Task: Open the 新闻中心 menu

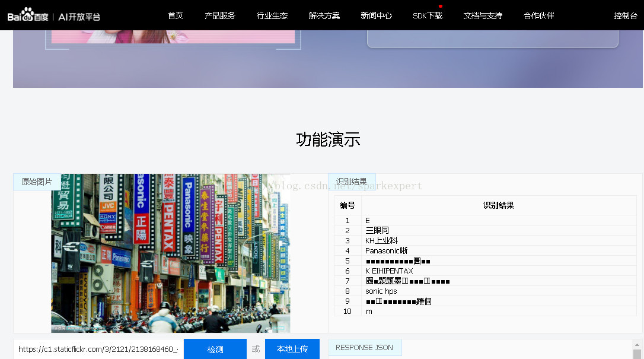Action: click(376, 15)
